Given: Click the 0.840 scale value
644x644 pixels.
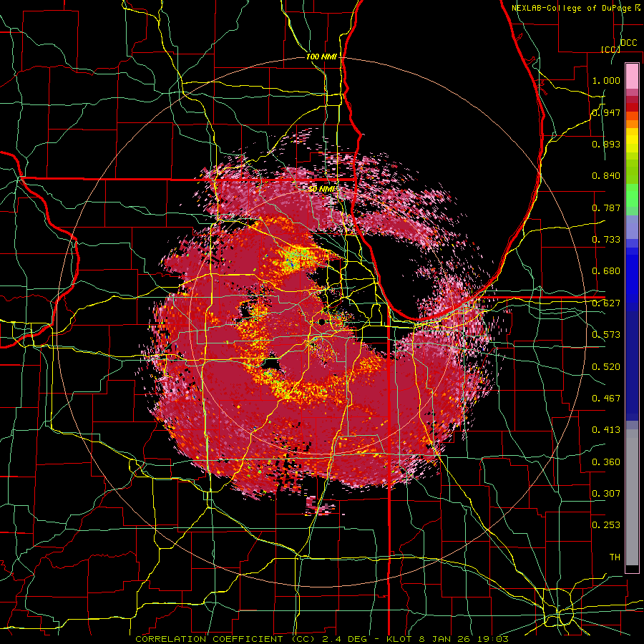Looking at the screenshot, I should tap(606, 176).
